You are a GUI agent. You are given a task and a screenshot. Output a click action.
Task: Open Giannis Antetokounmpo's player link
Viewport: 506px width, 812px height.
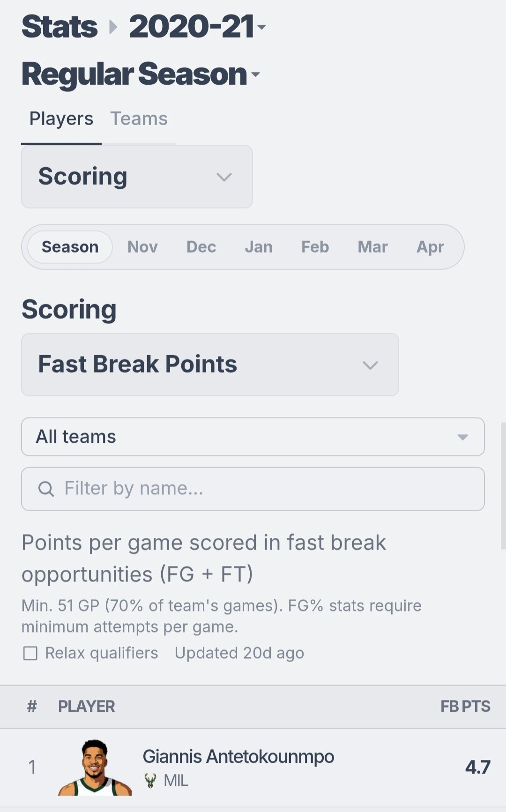point(238,756)
